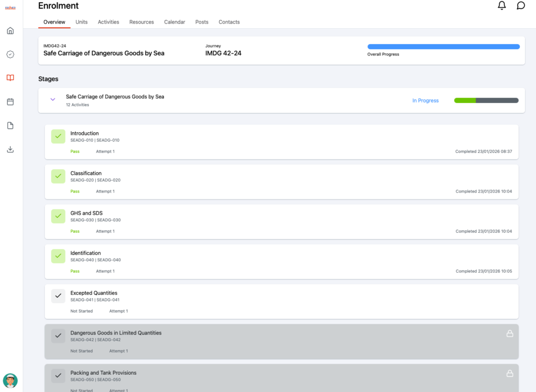Switch to the Units tab
This screenshot has width=536, height=392.
pyautogui.click(x=81, y=22)
